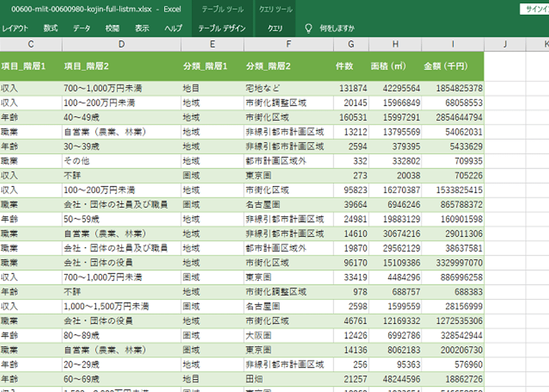Select the cell 1,000～1,500万円未満

(x=121, y=306)
